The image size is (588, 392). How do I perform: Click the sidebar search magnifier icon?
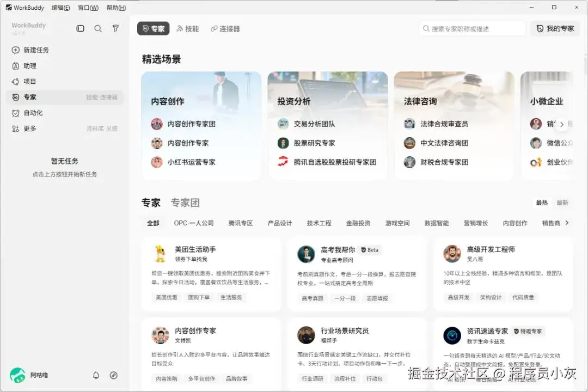coord(98,28)
